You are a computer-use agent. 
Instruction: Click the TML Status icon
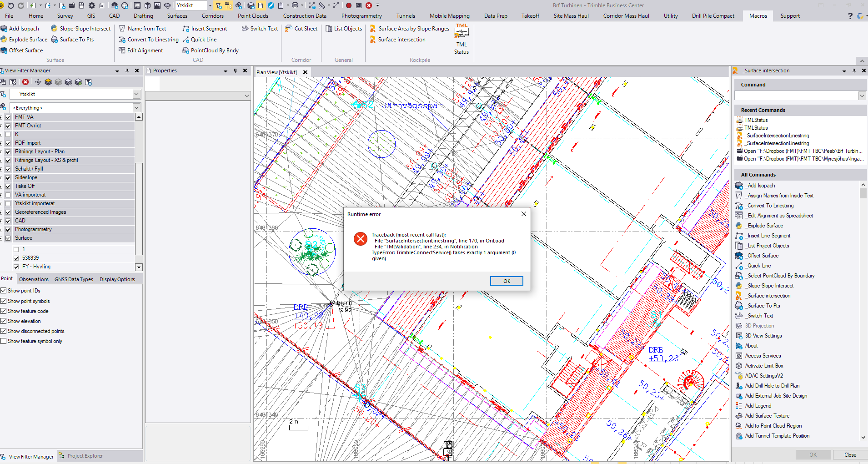461,36
